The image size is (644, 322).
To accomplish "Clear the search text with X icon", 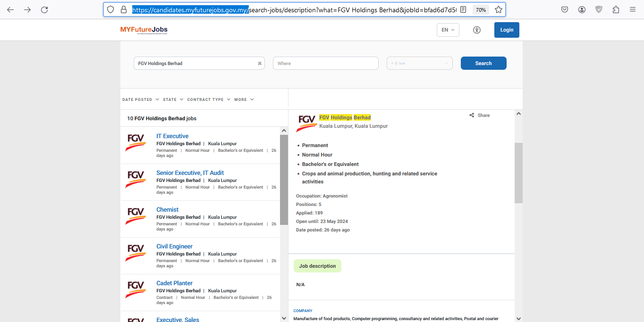I will coord(260,63).
